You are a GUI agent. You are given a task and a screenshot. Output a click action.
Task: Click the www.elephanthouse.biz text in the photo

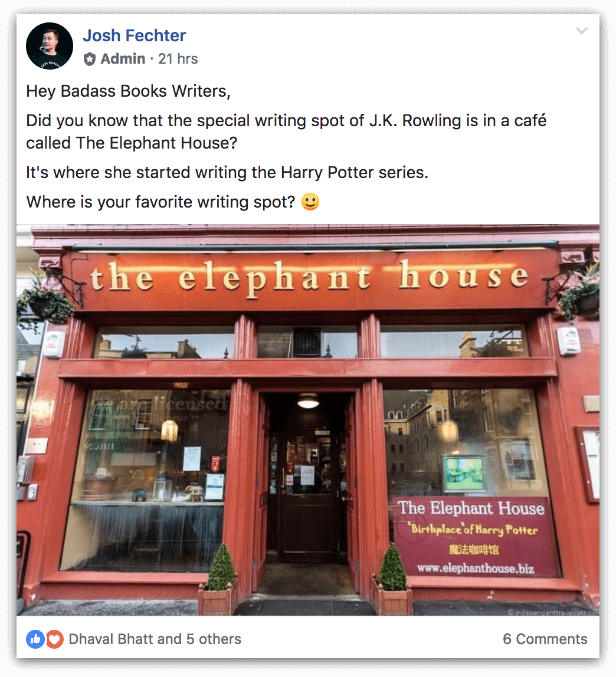coord(475,568)
